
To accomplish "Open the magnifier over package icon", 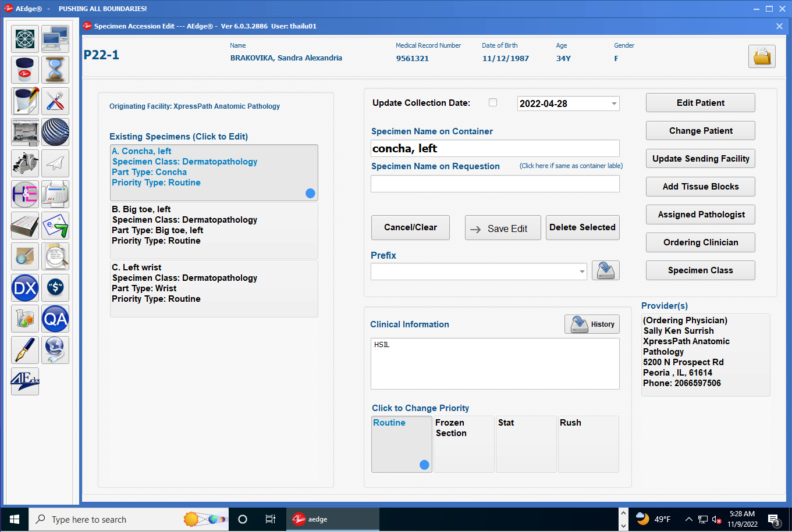I will click(25, 256).
